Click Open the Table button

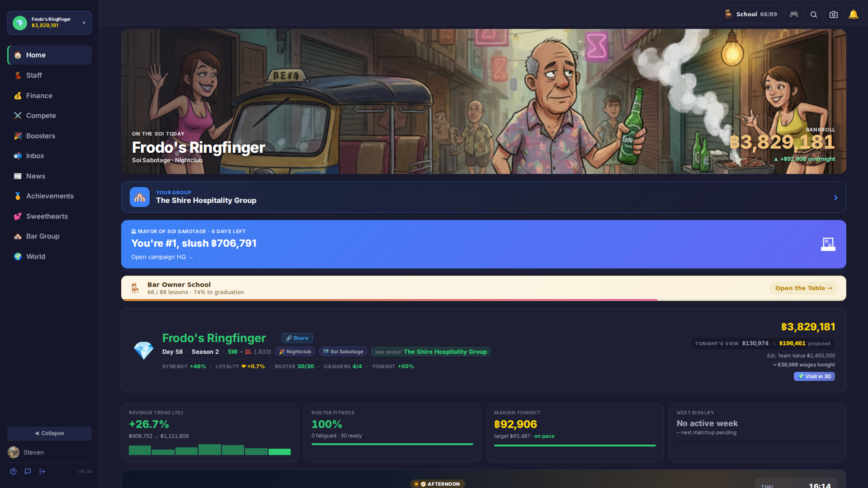tap(804, 288)
